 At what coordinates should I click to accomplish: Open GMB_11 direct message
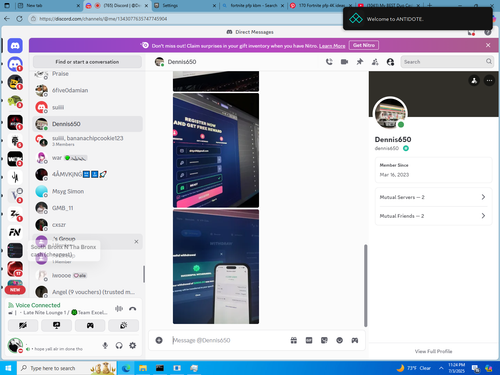click(87, 208)
